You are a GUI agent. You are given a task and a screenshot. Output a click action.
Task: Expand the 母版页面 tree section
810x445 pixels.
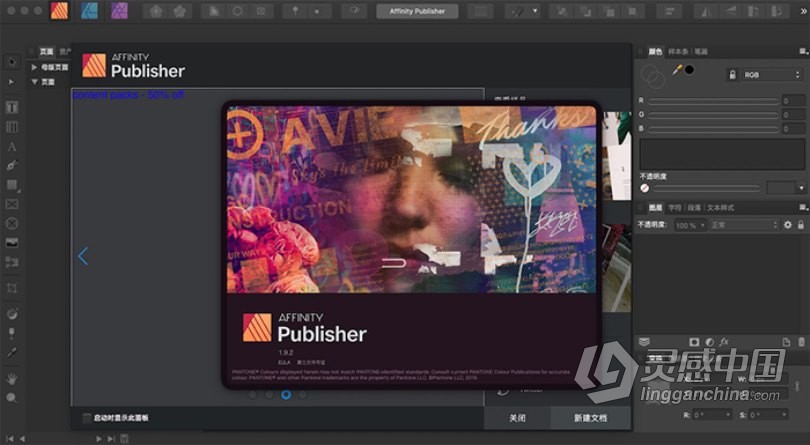click(34, 67)
